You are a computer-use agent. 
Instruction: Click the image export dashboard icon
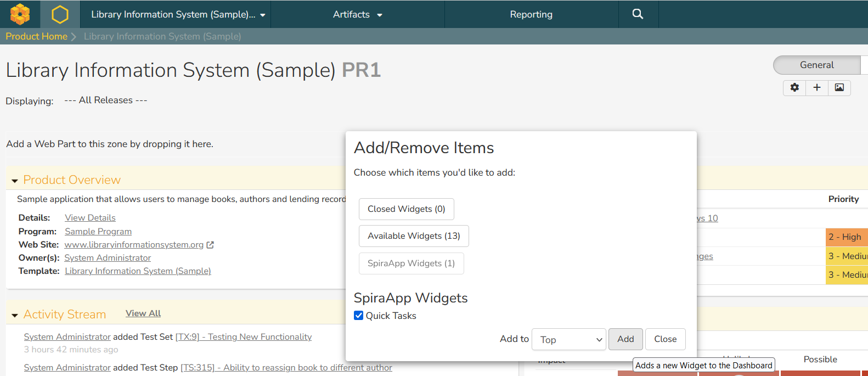(x=839, y=87)
